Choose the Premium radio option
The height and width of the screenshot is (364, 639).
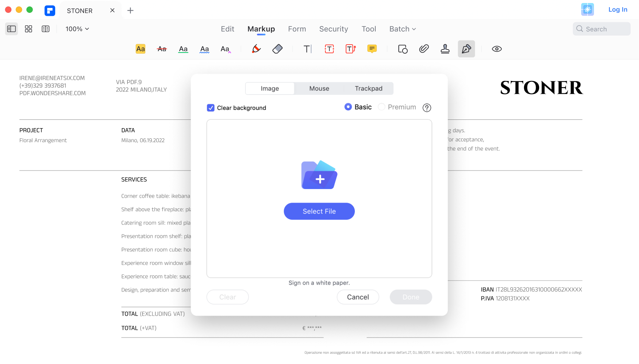click(x=382, y=107)
